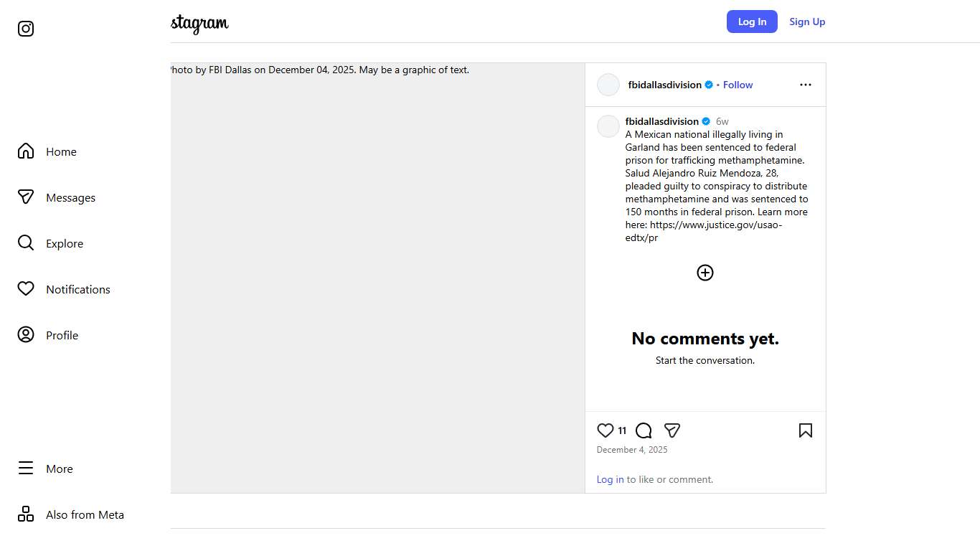Load more comments with plus circle
This screenshot has width=980, height=551.
pos(705,273)
